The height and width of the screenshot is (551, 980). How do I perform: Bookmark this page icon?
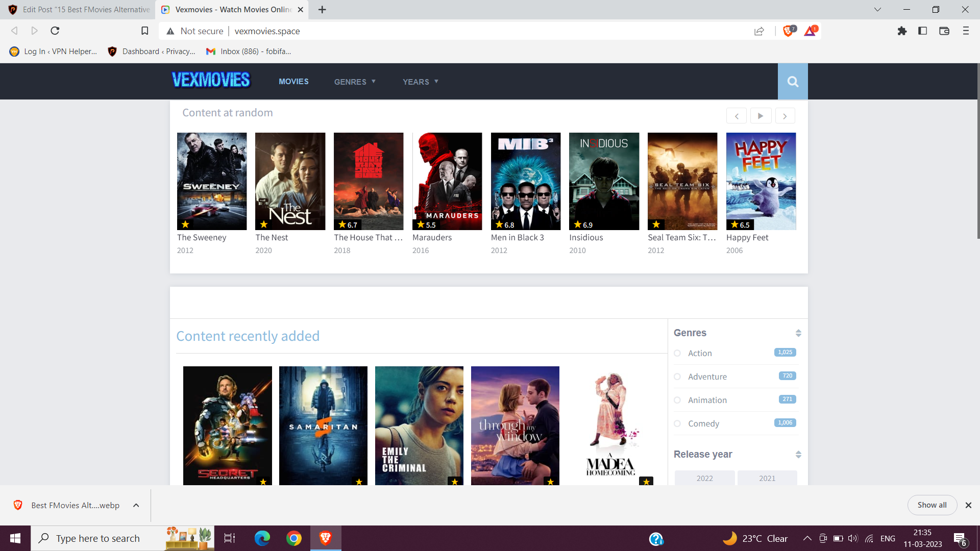tap(145, 31)
